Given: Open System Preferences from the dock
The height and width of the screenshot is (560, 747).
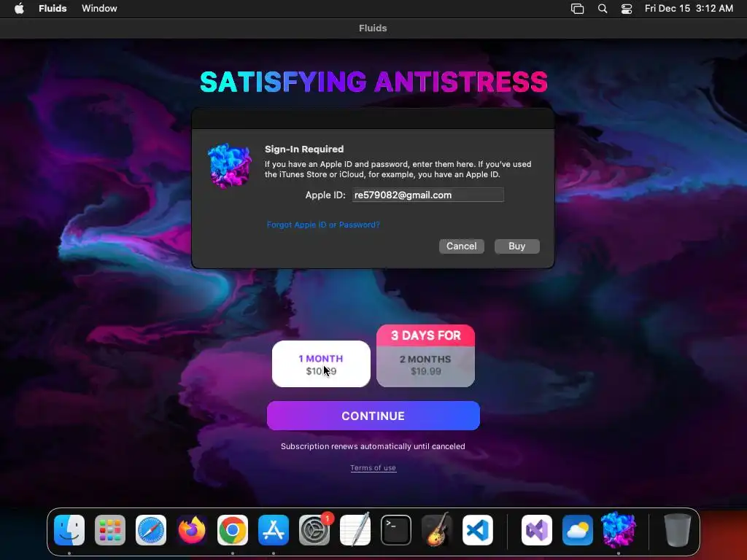Looking at the screenshot, I should 314,530.
